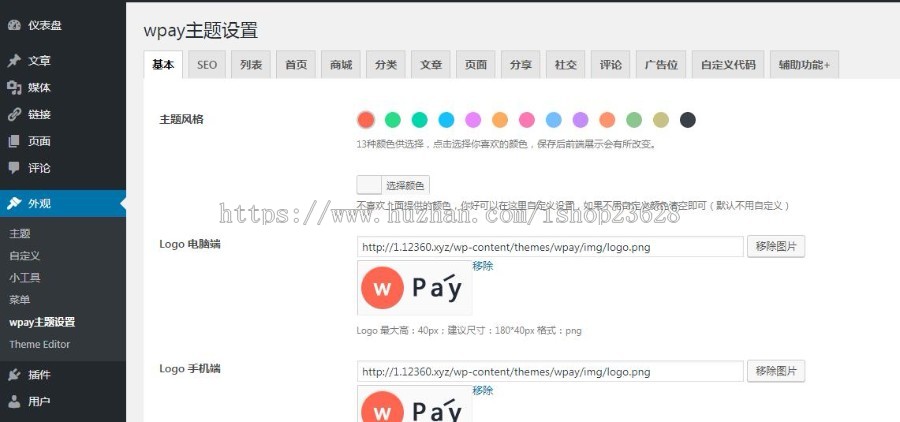This screenshot has width=900, height=422.
Task: Click 移除 link beside mobile logo preview
Action: tap(483, 390)
